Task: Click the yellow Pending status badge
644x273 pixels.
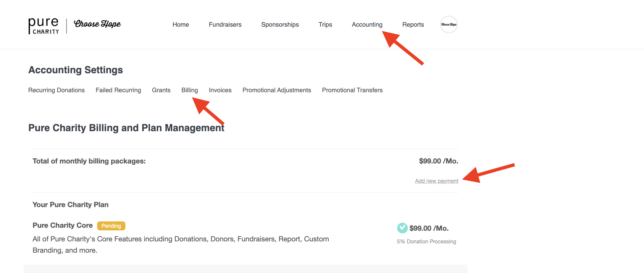Action: click(111, 226)
